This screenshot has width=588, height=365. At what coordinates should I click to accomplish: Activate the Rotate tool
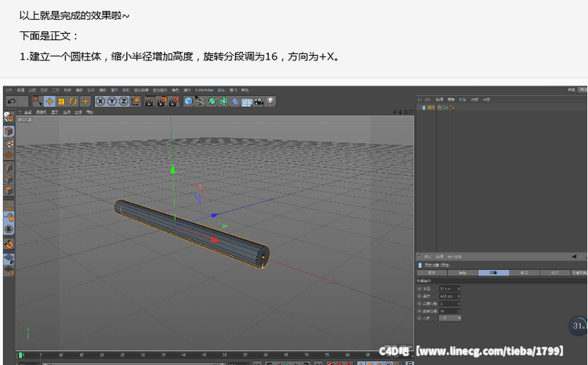pos(73,101)
